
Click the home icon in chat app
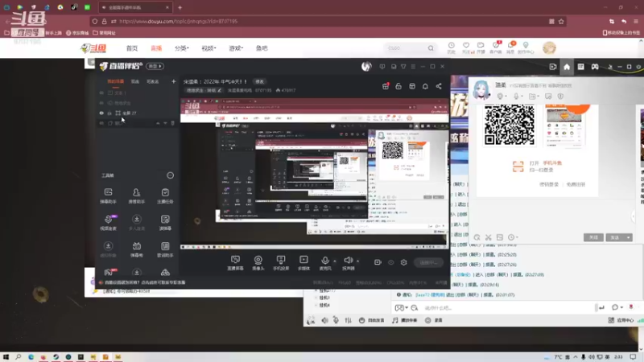[567, 67]
